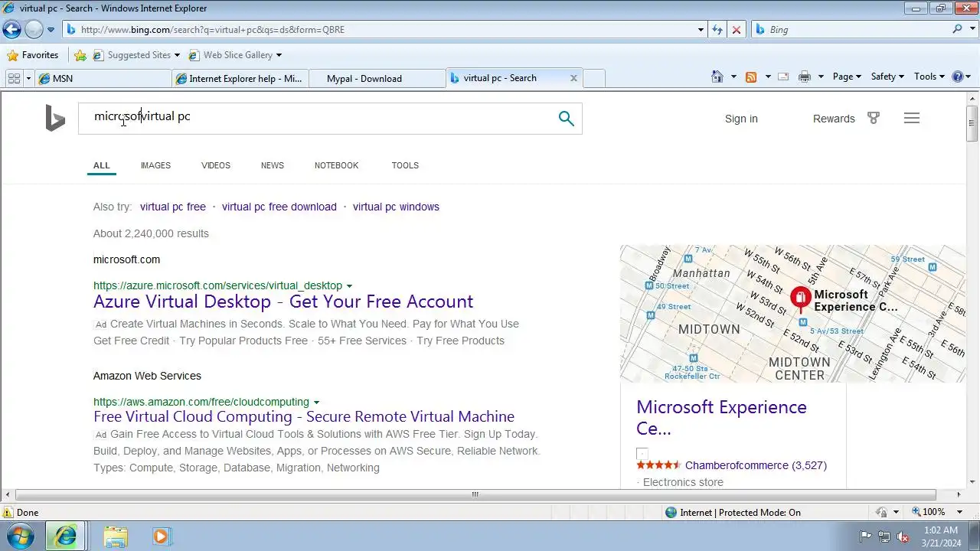Open the Favorites center button

pos(33,55)
